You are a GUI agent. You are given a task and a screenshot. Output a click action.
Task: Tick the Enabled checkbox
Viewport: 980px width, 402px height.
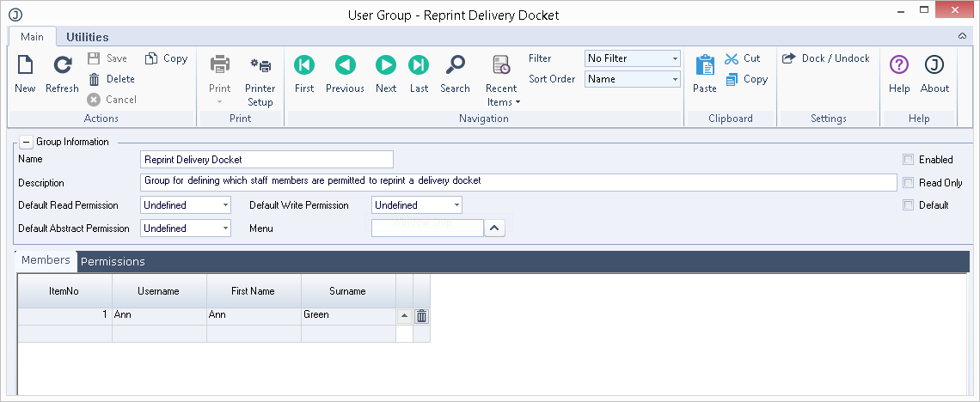pyautogui.click(x=908, y=160)
